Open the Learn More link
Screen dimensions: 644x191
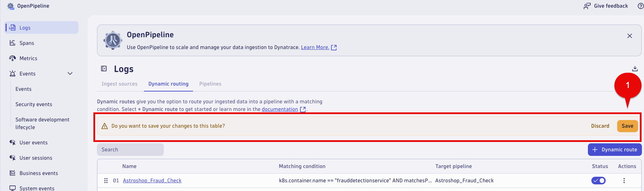pos(315,47)
